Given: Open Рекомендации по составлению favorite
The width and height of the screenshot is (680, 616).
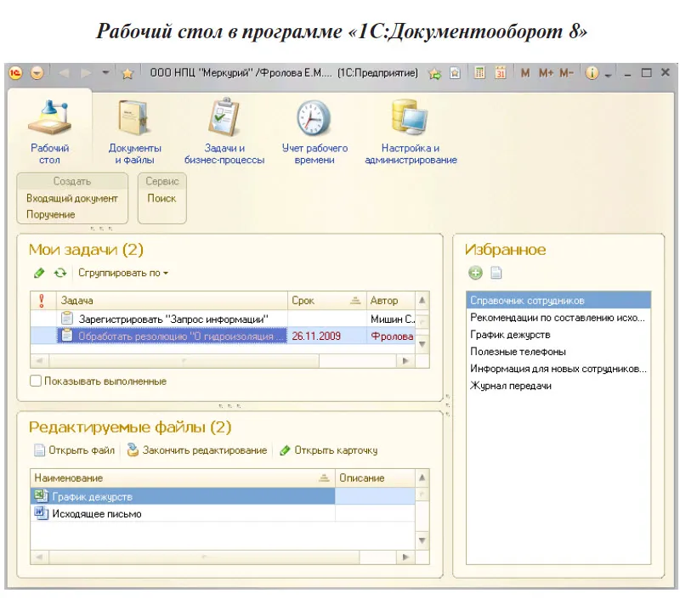Looking at the screenshot, I should [x=558, y=318].
